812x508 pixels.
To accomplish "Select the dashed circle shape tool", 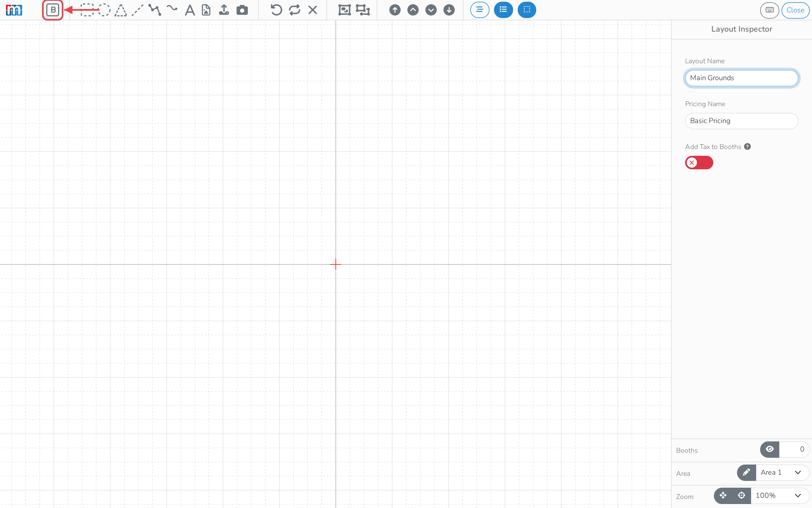I will click(x=104, y=10).
